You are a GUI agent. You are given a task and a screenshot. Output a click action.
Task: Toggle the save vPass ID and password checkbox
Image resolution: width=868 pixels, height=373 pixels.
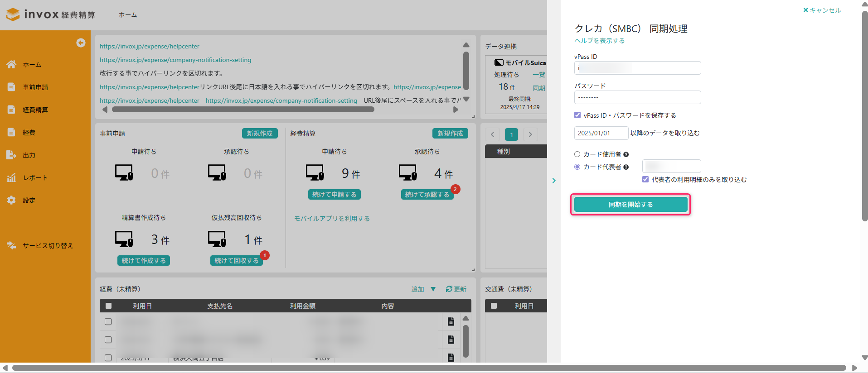[577, 115]
